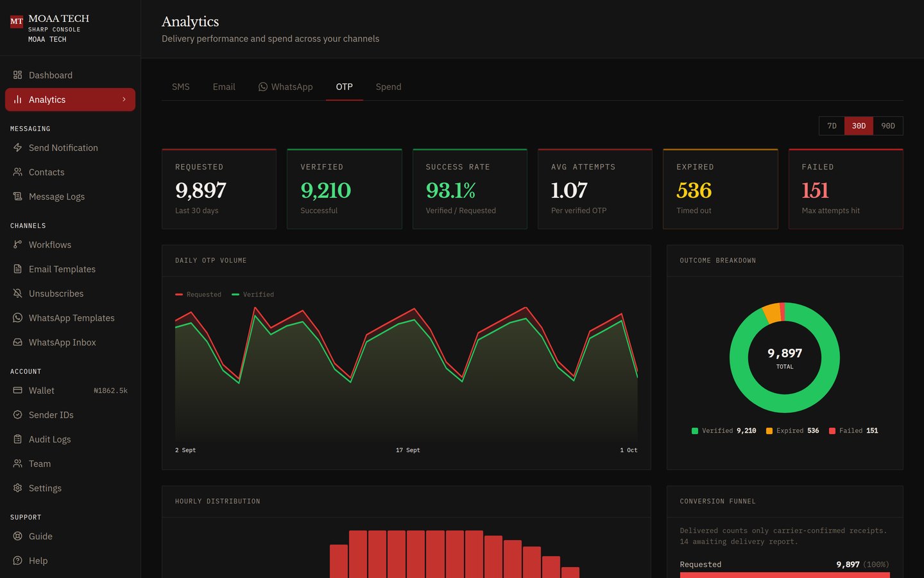Screen dimensions: 924x578
Task: Click the donut chart center total 9,897
Action: (785, 353)
